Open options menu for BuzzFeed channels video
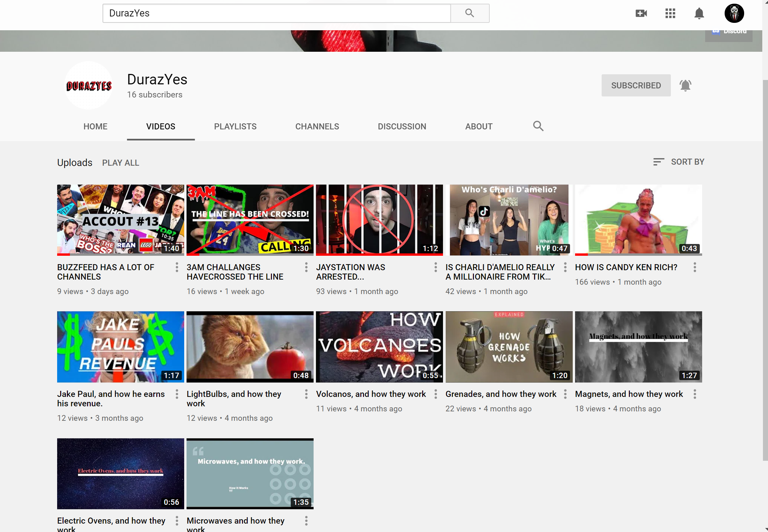Screen dimensions: 768x532 coord(177,267)
